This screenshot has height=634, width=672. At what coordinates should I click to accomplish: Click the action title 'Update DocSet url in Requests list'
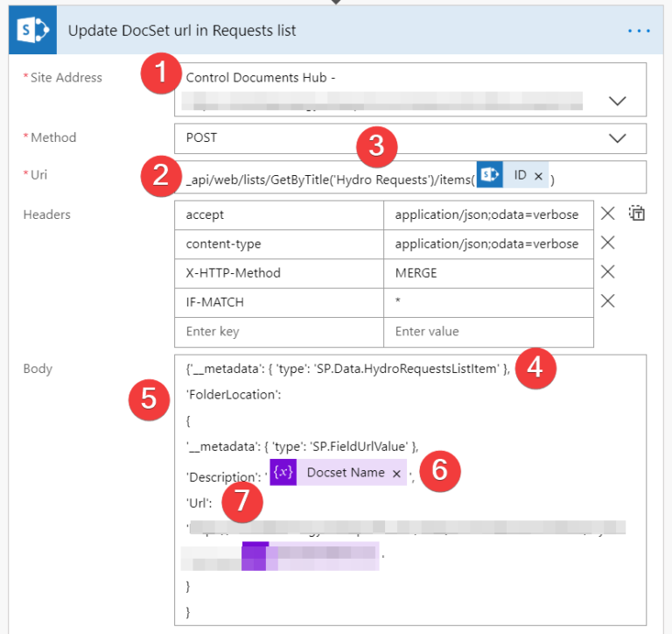(182, 31)
